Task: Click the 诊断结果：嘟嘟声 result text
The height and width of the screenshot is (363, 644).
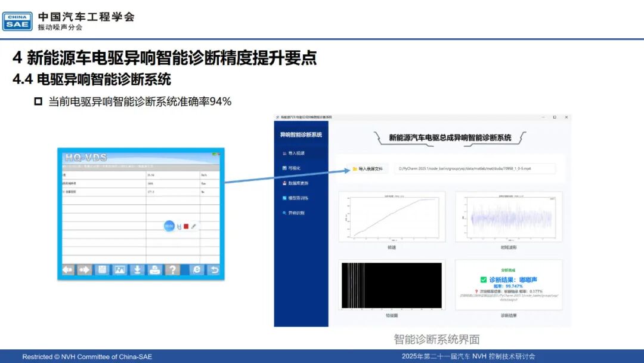Action: 513,279
